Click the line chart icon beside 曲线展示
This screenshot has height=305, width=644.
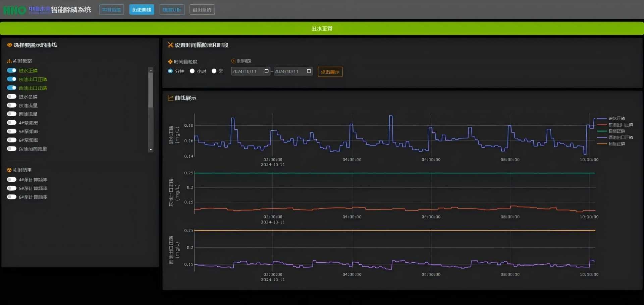(x=170, y=98)
